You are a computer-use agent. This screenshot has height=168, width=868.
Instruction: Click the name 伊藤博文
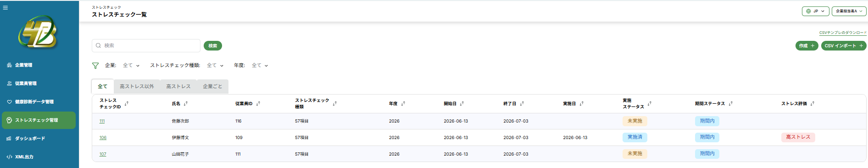click(180, 138)
